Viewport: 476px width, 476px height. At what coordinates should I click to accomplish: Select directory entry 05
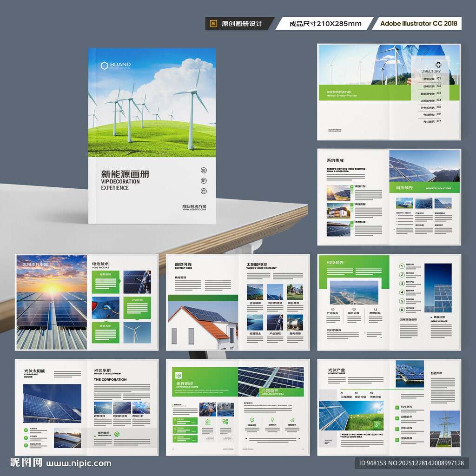[x=431, y=107]
